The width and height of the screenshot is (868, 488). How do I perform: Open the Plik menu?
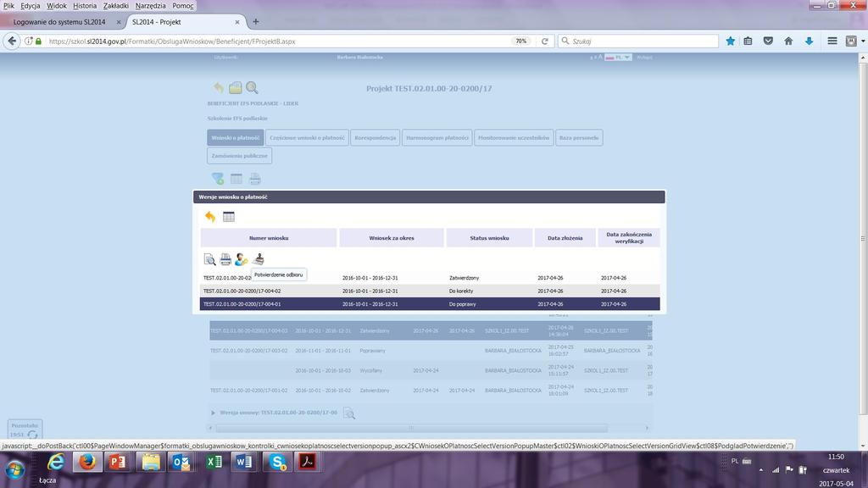pyautogui.click(x=8, y=6)
